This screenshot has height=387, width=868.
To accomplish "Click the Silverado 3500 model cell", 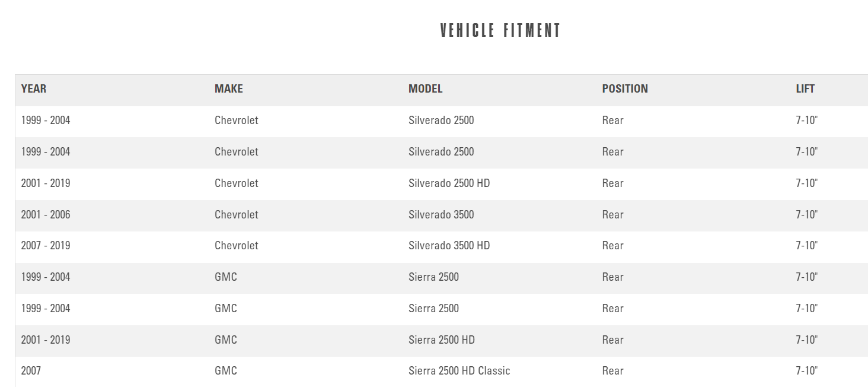I will (x=441, y=215).
